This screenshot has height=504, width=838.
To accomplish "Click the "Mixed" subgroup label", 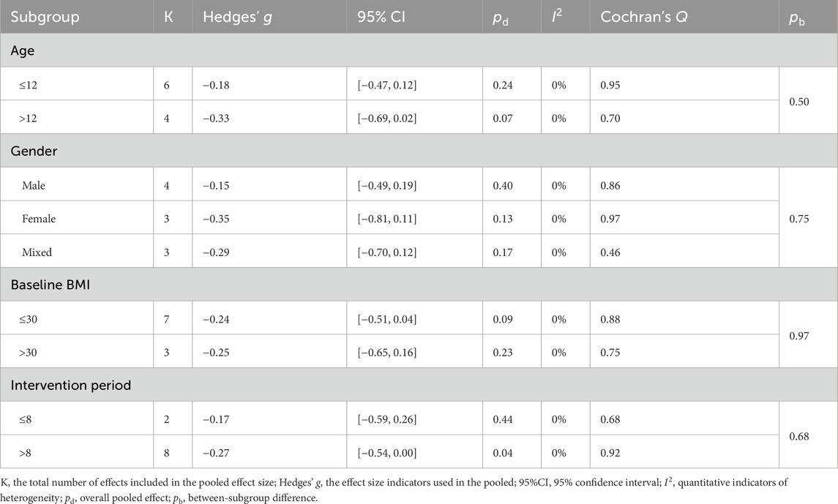I will click(35, 252).
